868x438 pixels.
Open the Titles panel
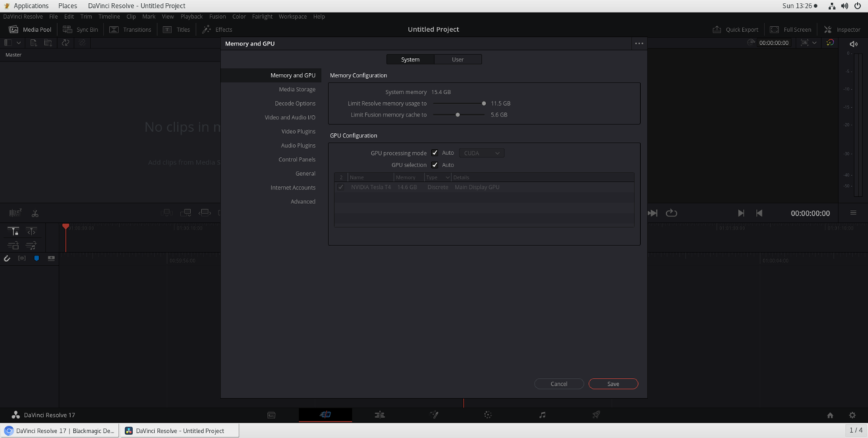click(176, 30)
